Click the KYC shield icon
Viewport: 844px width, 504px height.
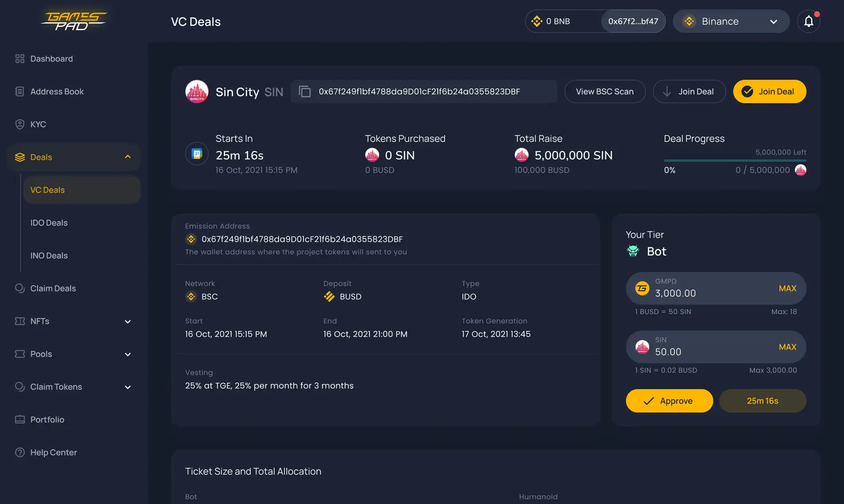point(20,124)
